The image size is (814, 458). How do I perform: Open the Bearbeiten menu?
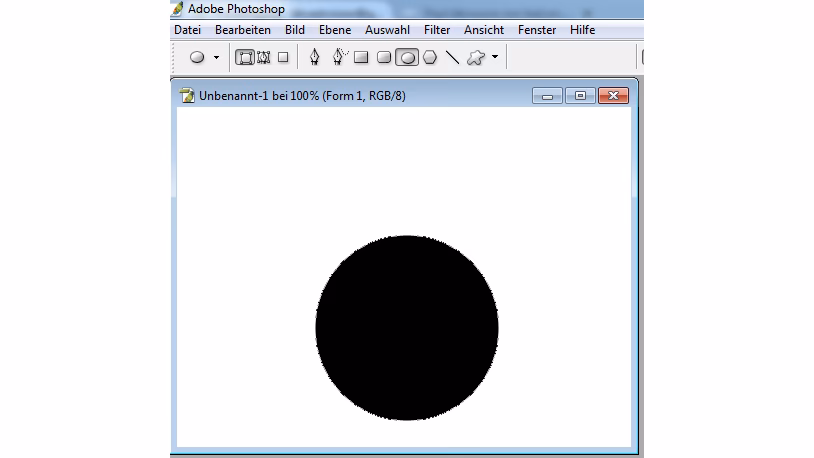tap(242, 30)
